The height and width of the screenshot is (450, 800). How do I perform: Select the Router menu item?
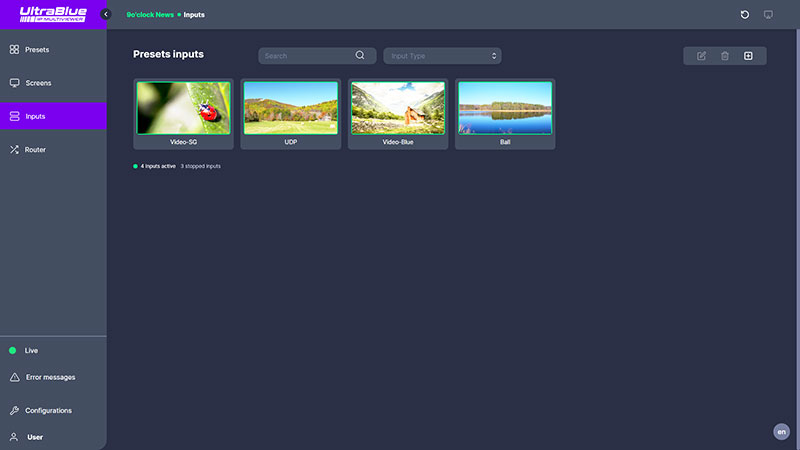tap(35, 150)
